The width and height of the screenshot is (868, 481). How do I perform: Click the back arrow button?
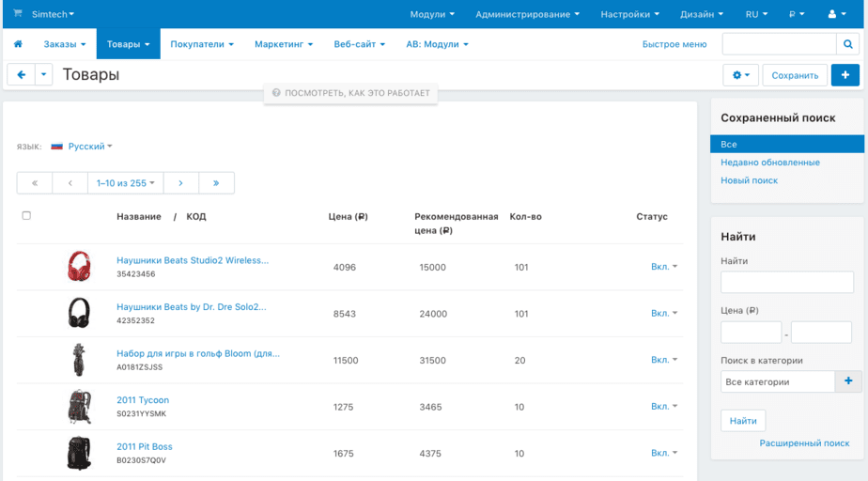point(21,74)
